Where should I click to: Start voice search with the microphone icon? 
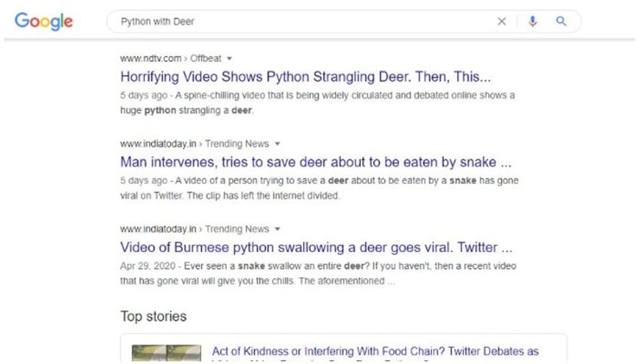click(532, 21)
